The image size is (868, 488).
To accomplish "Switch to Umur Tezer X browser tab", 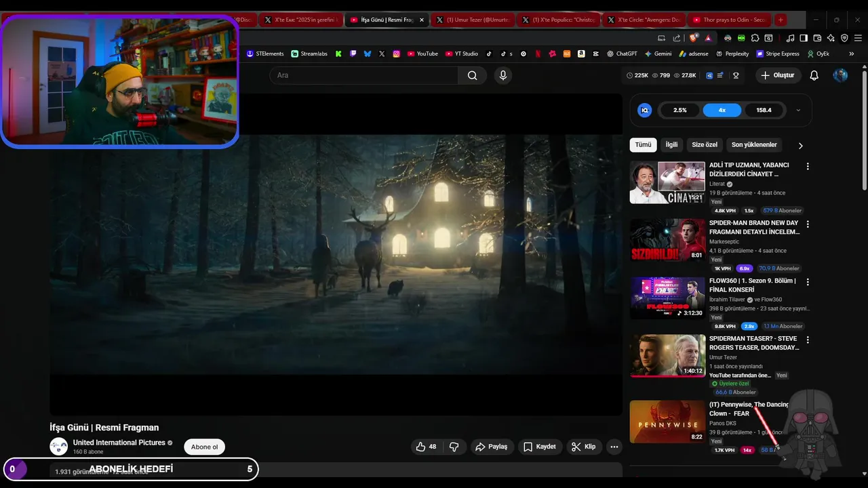I will point(473,20).
